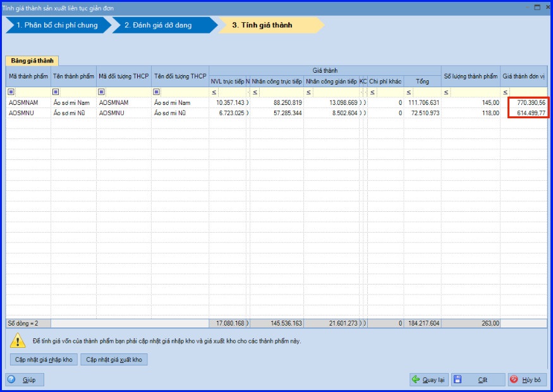The width and height of the screenshot is (553, 392).
Task: Click the ≤ filter operator under Chi phí khác
Action: coord(372,92)
